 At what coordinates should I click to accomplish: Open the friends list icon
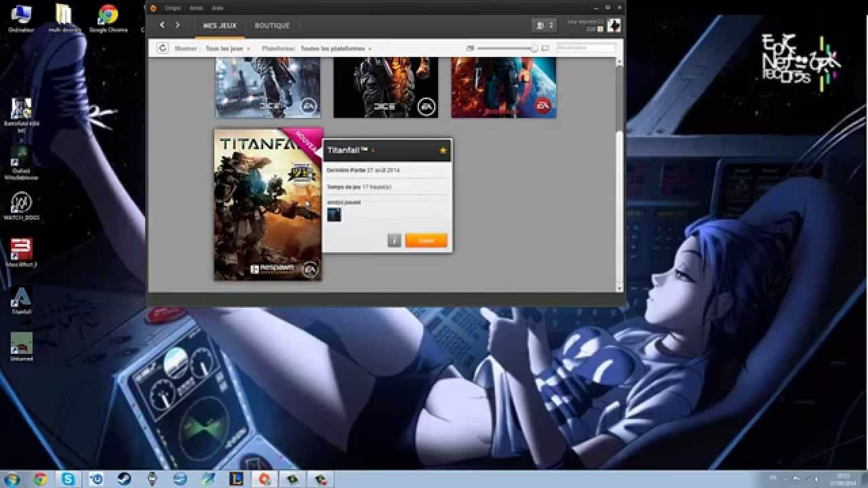(544, 25)
